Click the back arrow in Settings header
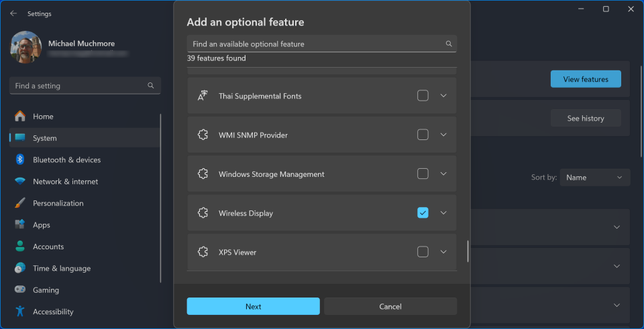Screen dimensions: 644x329 click(13, 13)
